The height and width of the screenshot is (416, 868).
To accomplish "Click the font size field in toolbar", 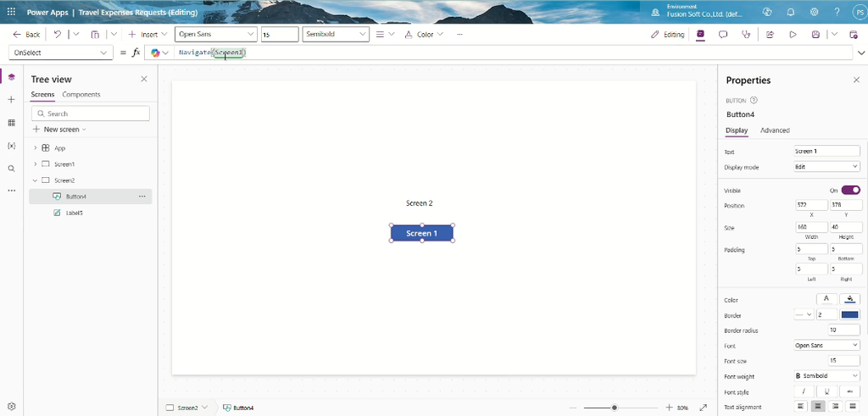I will pos(280,34).
